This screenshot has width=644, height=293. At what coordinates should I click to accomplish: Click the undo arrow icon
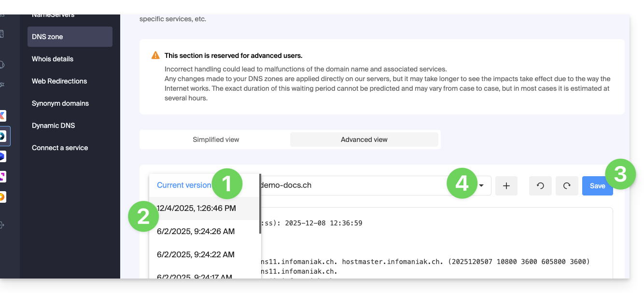[x=541, y=186]
